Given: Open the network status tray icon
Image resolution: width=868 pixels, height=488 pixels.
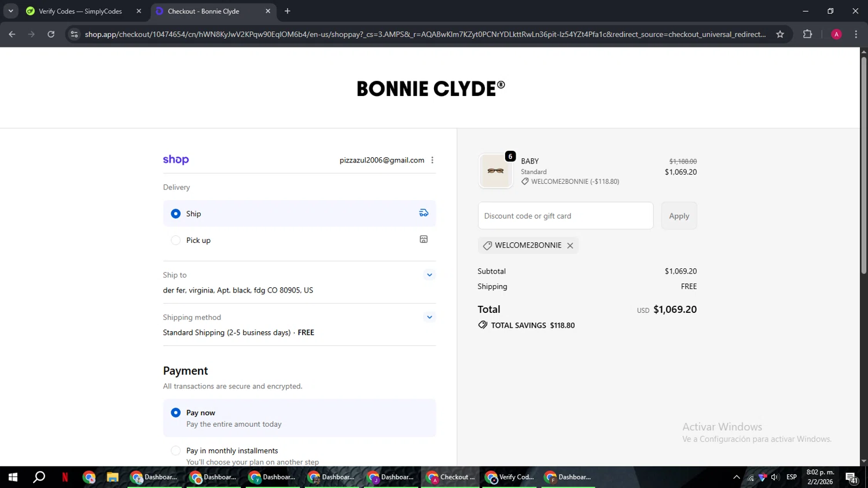Looking at the screenshot, I should pyautogui.click(x=751, y=477).
